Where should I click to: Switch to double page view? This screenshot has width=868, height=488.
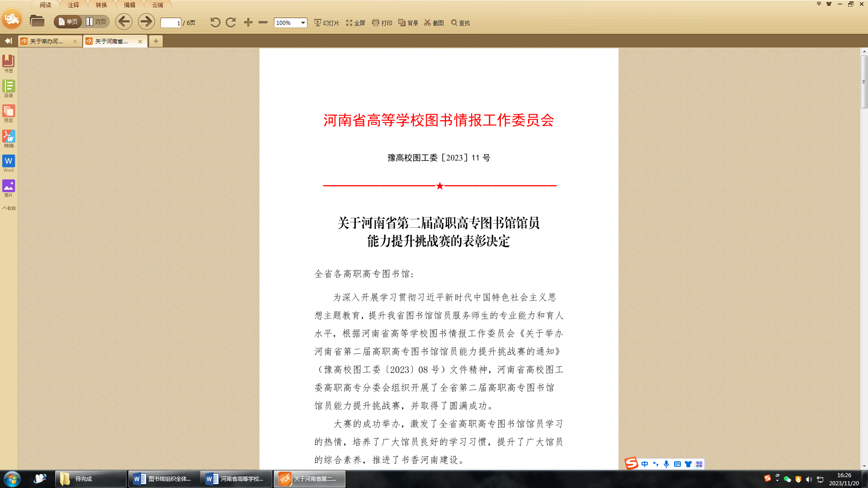click(96, 22)
